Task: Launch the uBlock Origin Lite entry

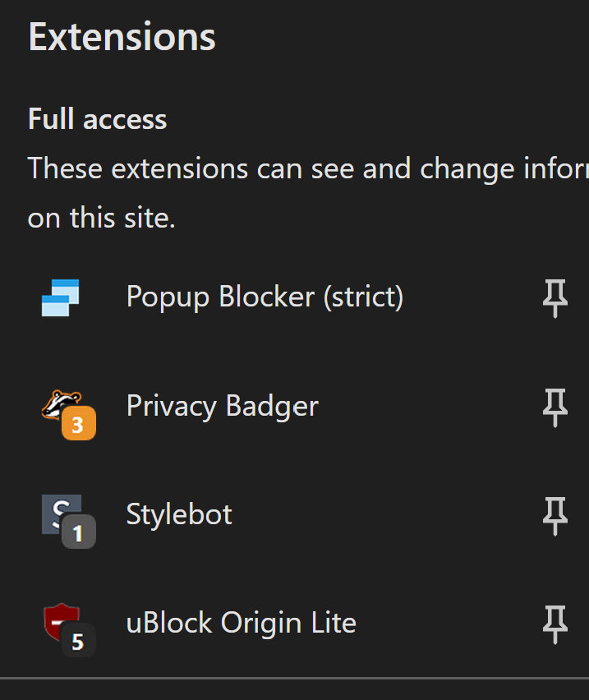Action: 241,623
